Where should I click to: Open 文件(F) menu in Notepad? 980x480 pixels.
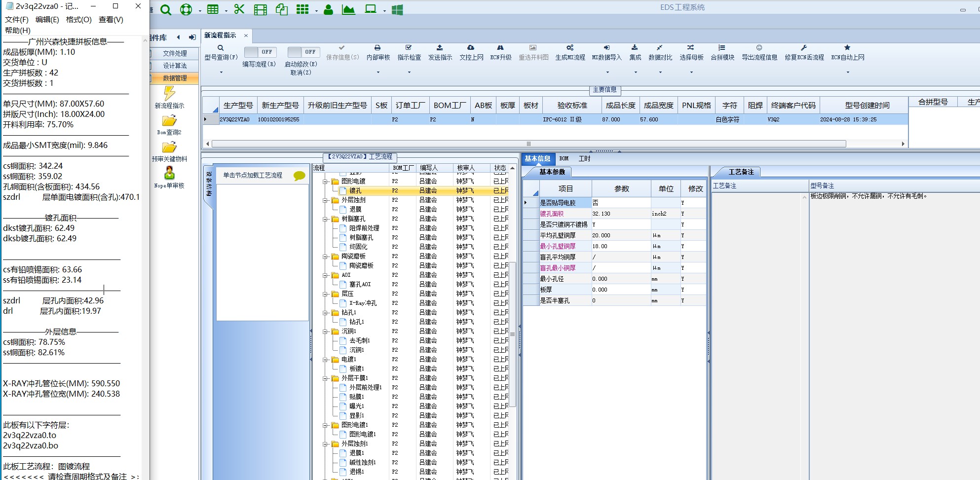coord(17,20)
